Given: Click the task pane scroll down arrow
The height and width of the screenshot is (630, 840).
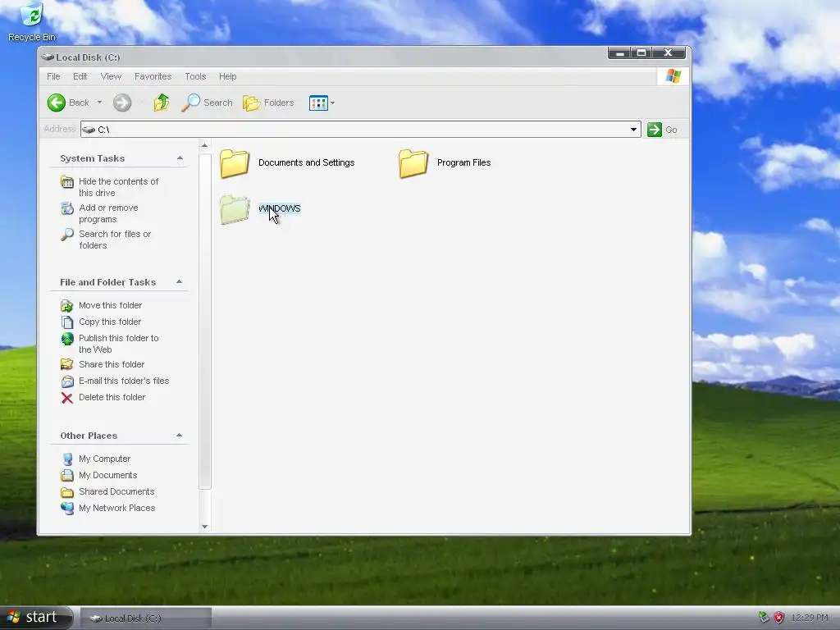Looking at the screenshot, I should (204, 527).
